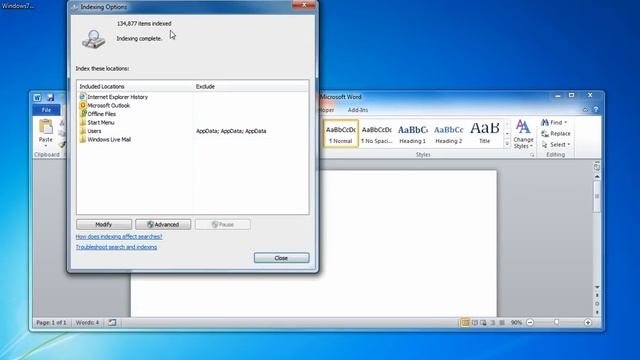
Task: Expand the Styles gallery More arrow
Action: [507, 143]
